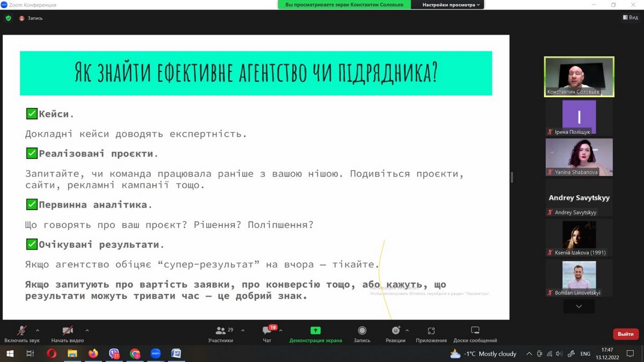Expand arrow next to Участники
This screenshot has height=362, width=644.
243,330
